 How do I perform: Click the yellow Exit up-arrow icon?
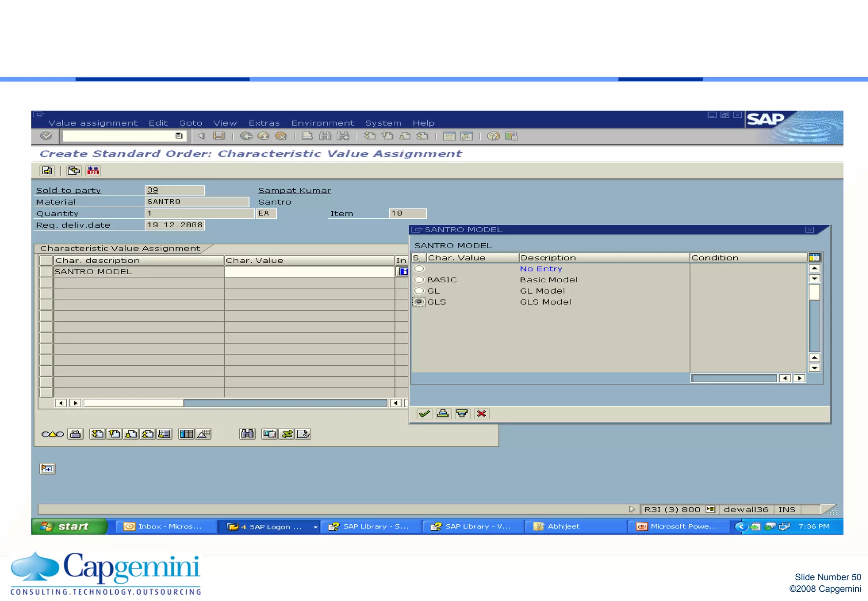263,136
